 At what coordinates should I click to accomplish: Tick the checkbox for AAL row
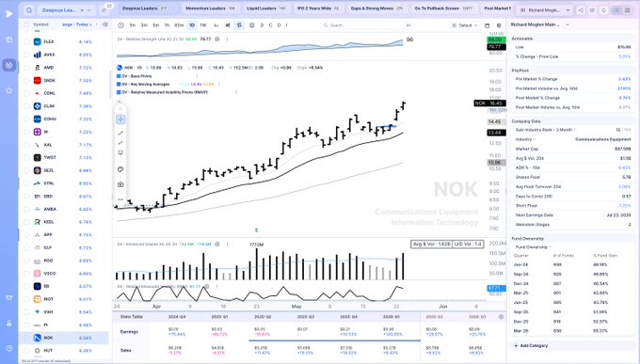point(26,145)
